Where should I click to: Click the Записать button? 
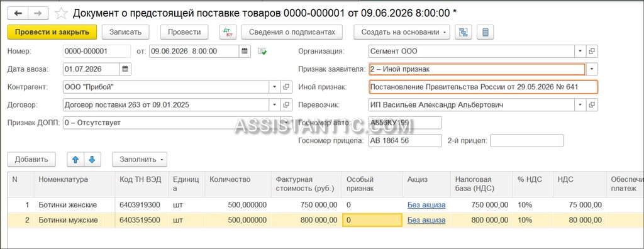pyautogui.click(x=126, y=32)
